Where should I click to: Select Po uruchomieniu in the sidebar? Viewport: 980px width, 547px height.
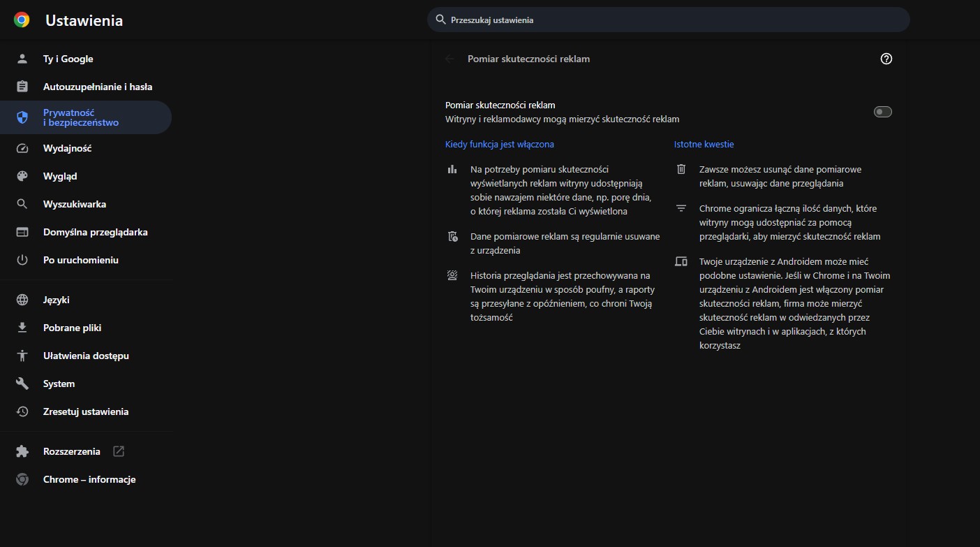tap(80, 261)
